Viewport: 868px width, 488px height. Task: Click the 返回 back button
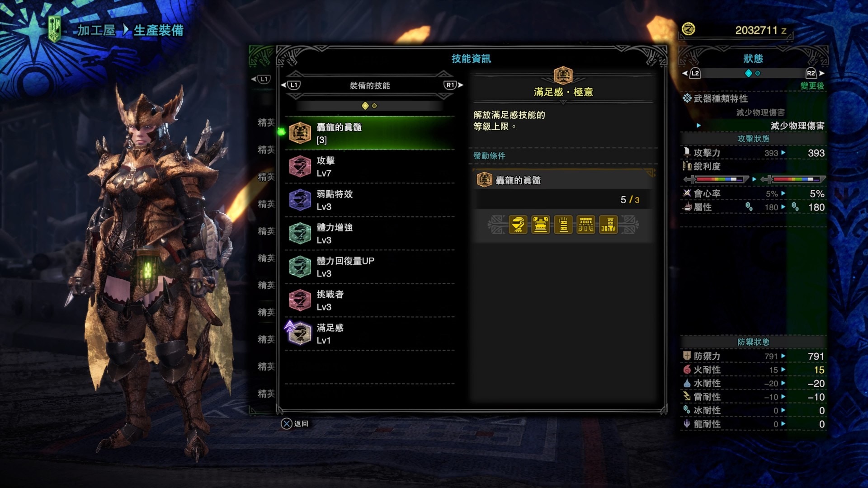(295, 423)
